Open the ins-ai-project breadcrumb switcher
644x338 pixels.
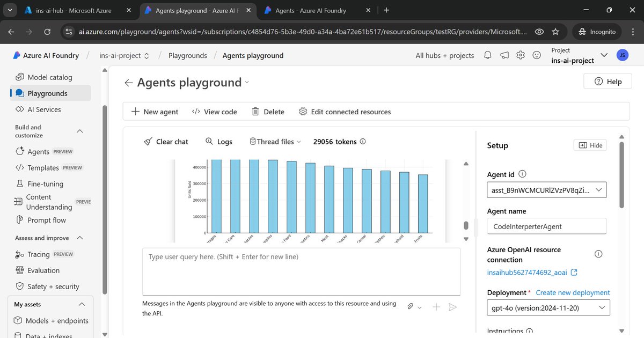tap(124, 55)
